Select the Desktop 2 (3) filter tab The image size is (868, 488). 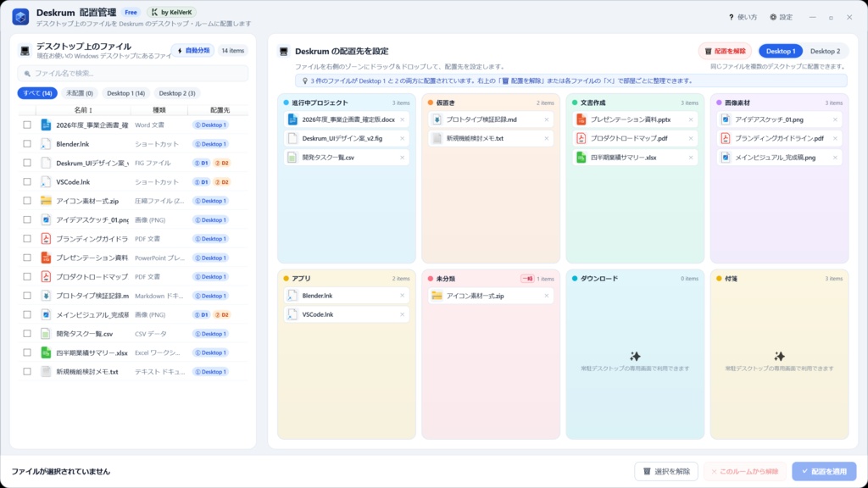point(177,93)
